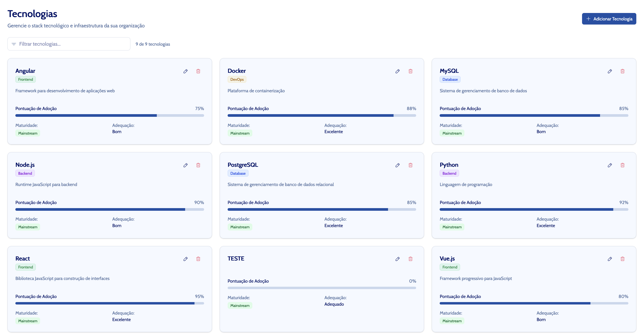Click the pencil icon on Vue.js card
The width and height of the screenshot is (644, 335).
click(609, 259)
